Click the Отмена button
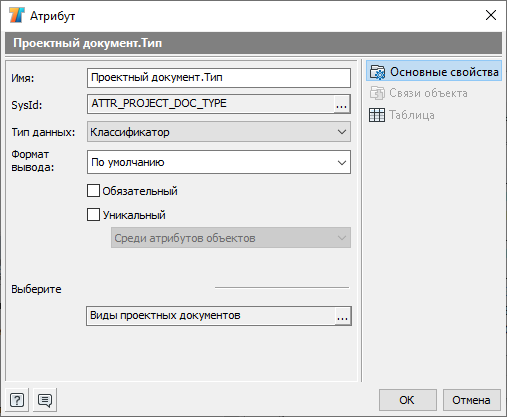 471,400
